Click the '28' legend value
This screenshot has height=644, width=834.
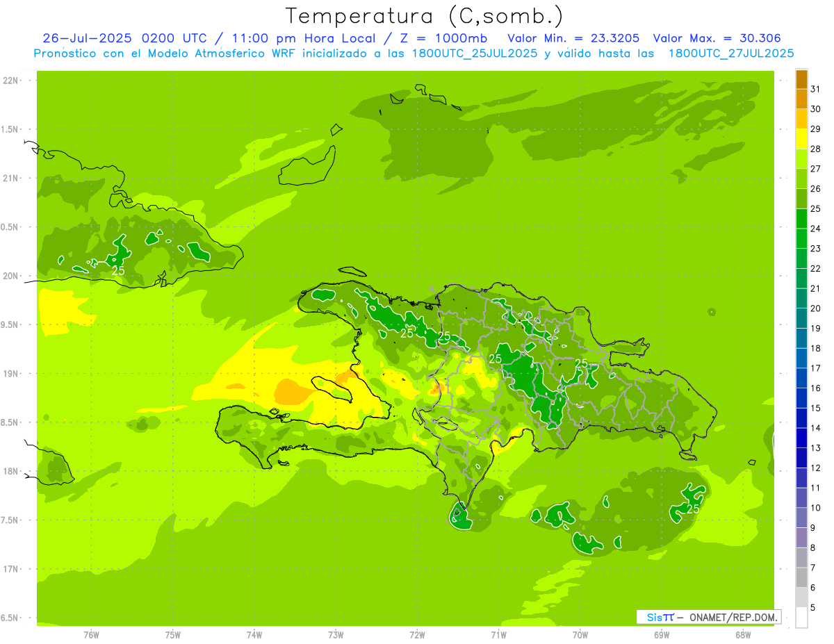click(x=816, y=149)
